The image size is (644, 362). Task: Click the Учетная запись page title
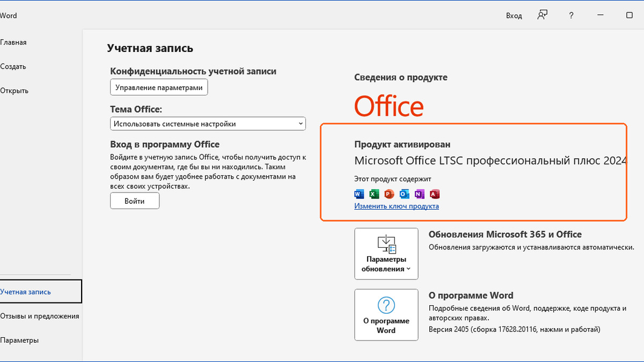coord(150,48)
